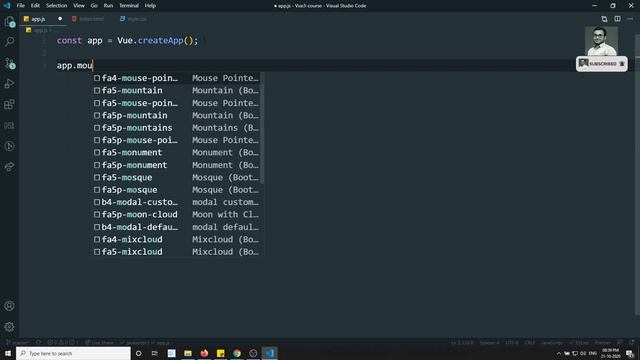
Task: Click the suggestion list scrollbar
Action: click(262, 129)
